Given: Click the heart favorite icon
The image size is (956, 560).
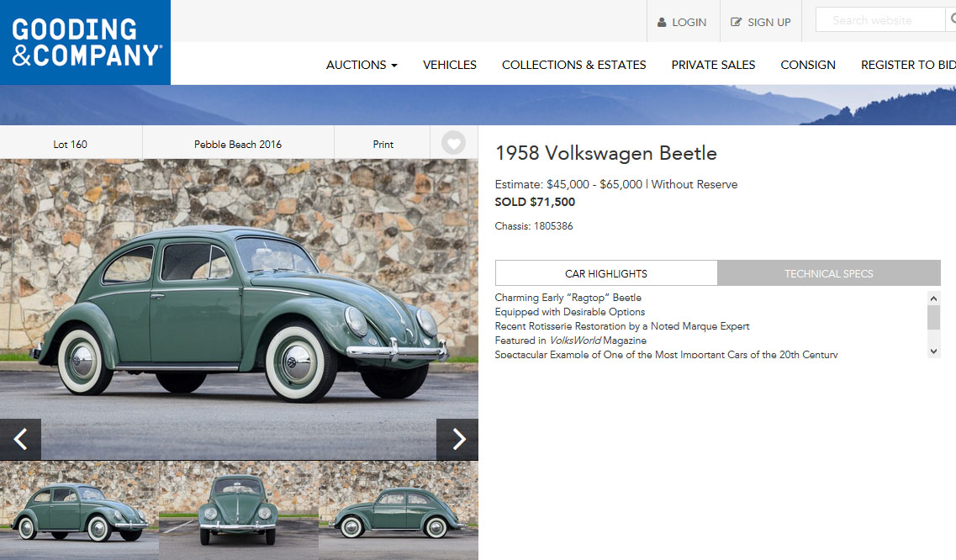Looking at the screenshot, I should pos(453,143).
